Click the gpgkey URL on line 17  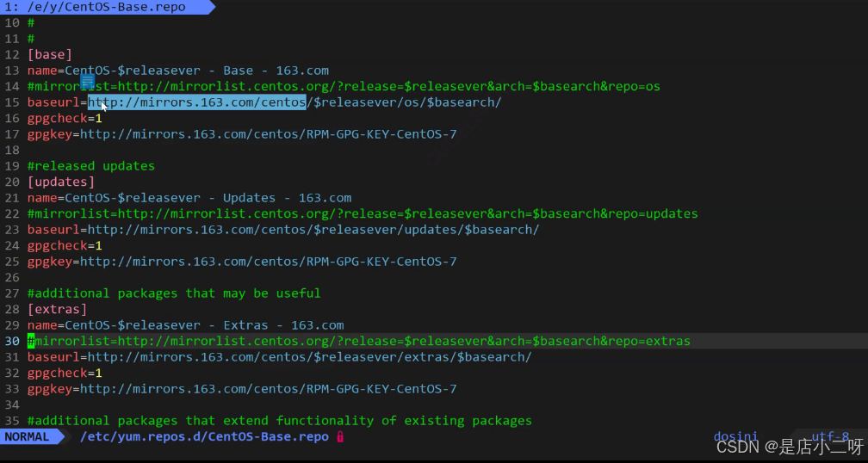[269, 134]
